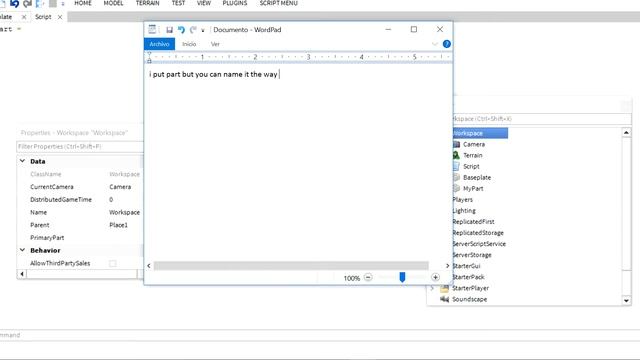
Task: Select MyPart in the Explorer tree
Action: pyautogui.click(x=473, y=189)
